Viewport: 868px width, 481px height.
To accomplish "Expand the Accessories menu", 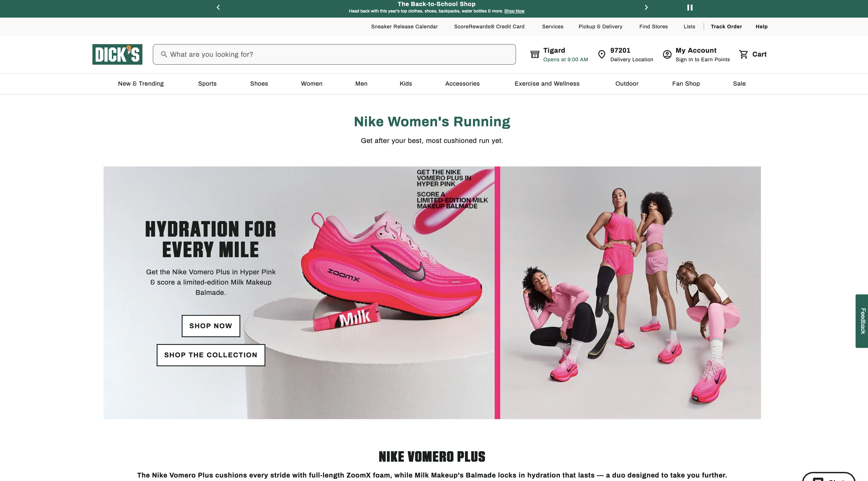I will (462, 84).
